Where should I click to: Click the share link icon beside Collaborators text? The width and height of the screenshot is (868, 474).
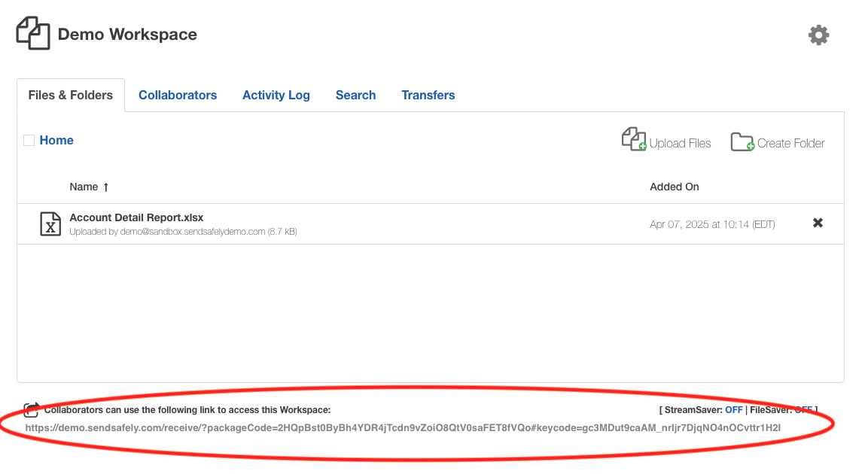[32, 410]
